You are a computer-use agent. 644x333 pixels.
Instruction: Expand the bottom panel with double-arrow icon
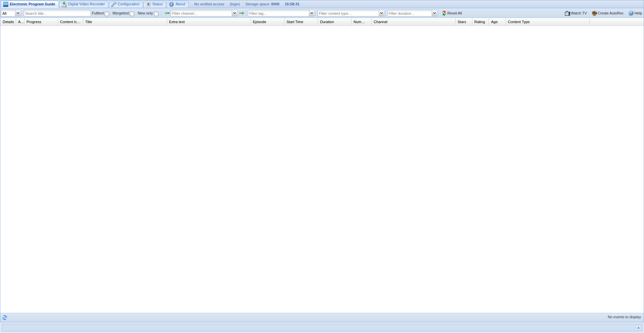(x=638, y=328)
